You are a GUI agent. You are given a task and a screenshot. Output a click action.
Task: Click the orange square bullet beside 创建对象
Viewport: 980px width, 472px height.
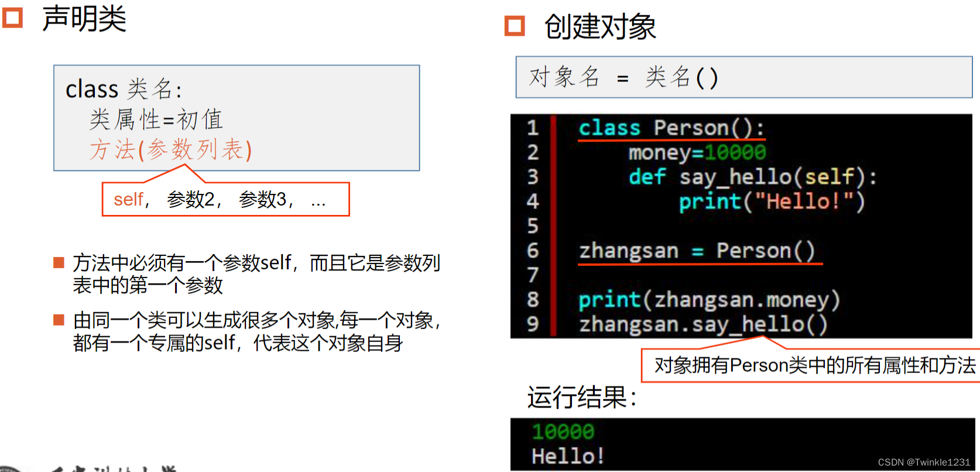click(515, 26)
